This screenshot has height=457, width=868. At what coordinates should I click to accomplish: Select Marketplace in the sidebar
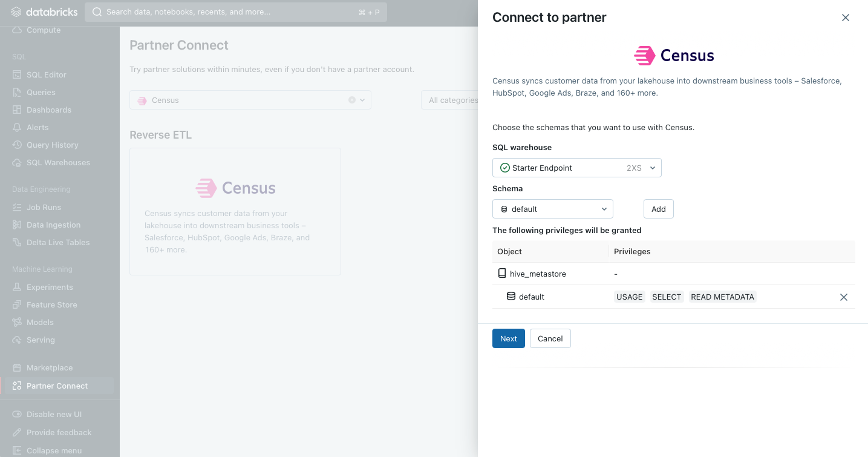(x=50, y=367)
